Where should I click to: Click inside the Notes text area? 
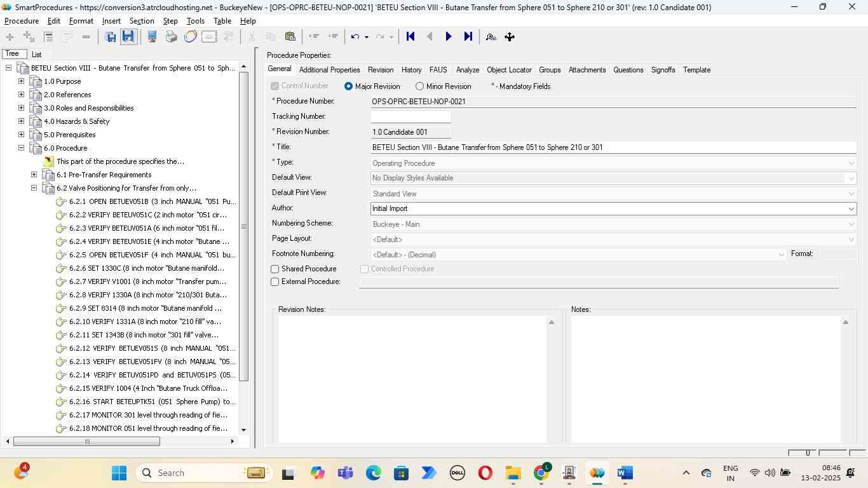coord(705,379)
